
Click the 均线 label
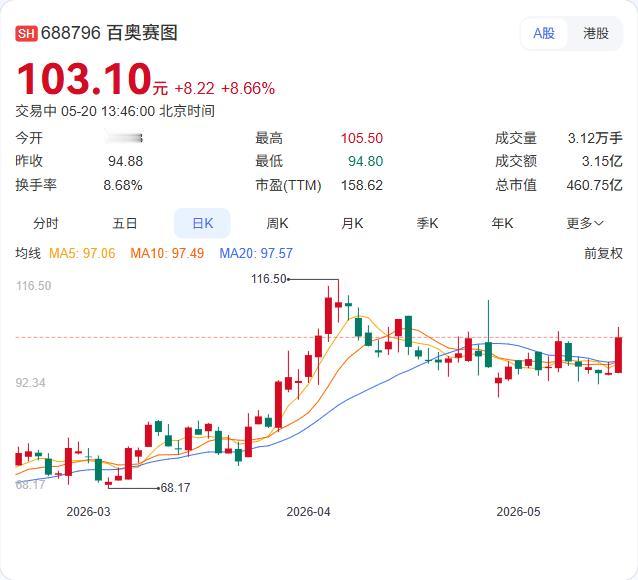tap(28, 253)
